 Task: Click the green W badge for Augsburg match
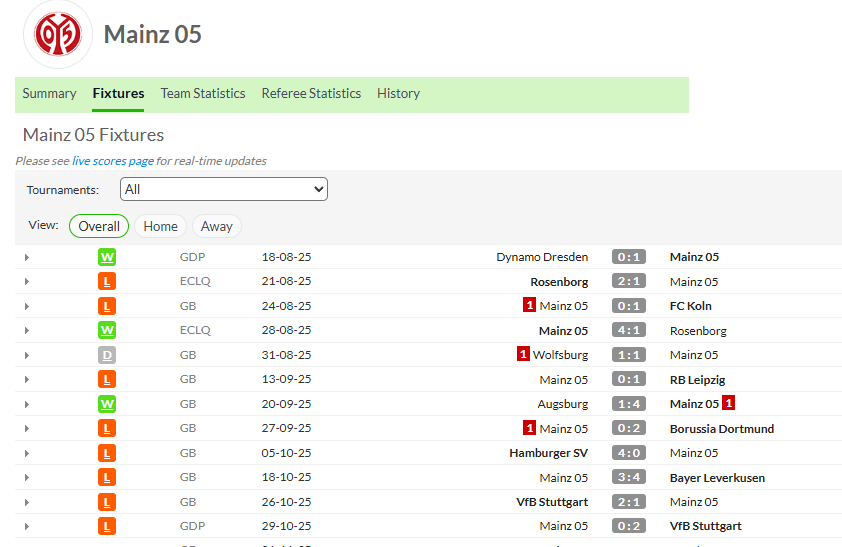[107, 404]
